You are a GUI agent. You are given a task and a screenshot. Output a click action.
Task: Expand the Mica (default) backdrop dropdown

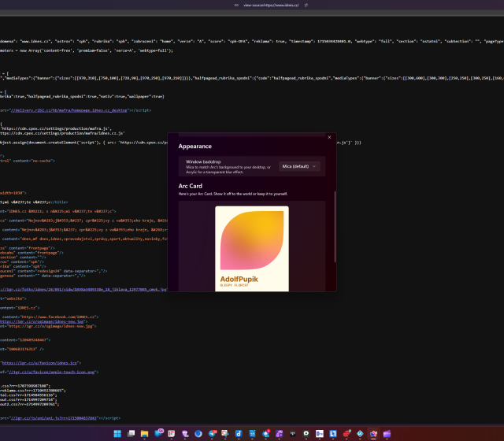click(300, 166)
